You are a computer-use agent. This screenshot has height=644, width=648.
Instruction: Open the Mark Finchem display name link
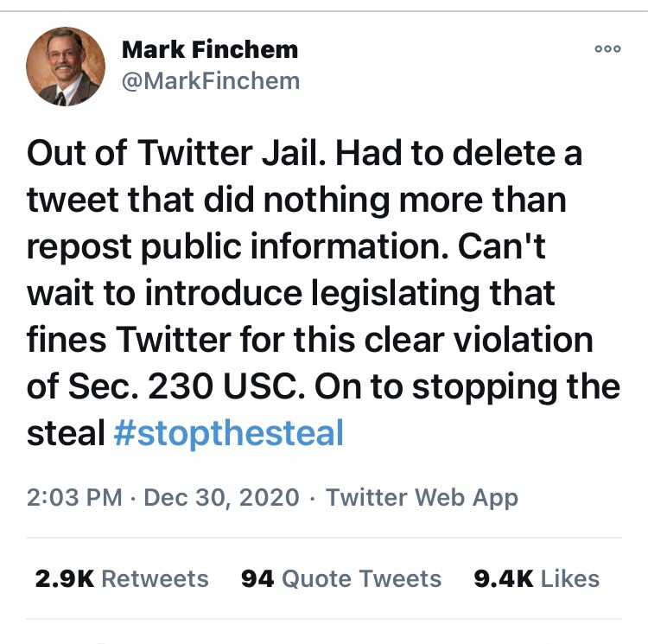pos(209,49)
